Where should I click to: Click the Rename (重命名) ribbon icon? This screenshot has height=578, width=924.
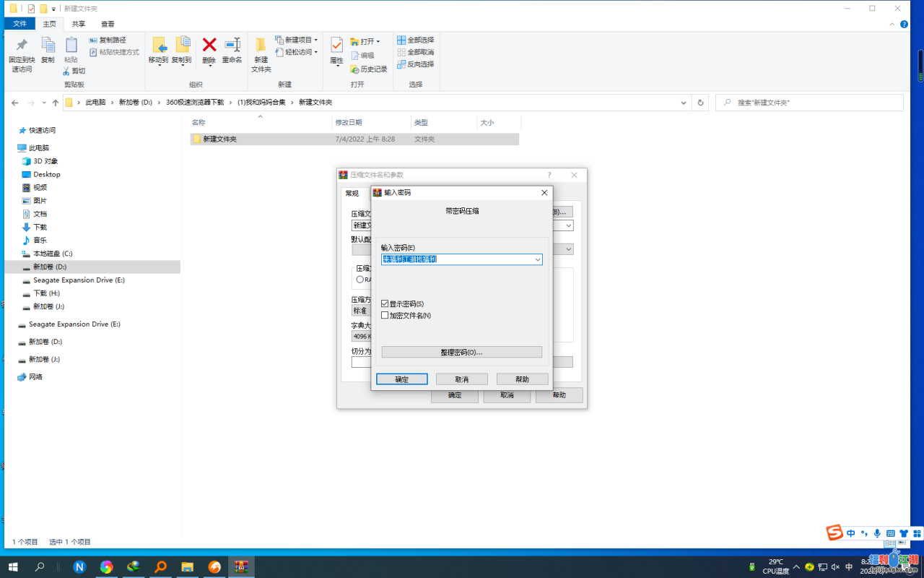pos(232,46)
